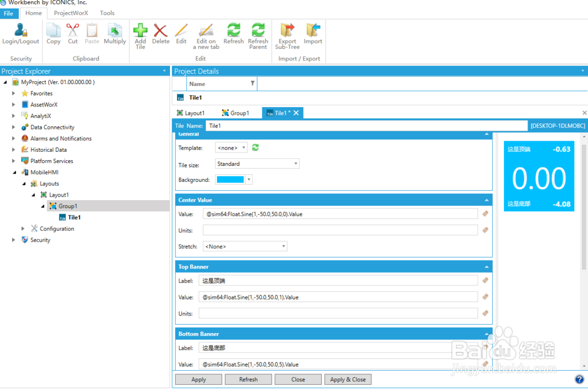Click the Center Value text field

pos(340,214)
